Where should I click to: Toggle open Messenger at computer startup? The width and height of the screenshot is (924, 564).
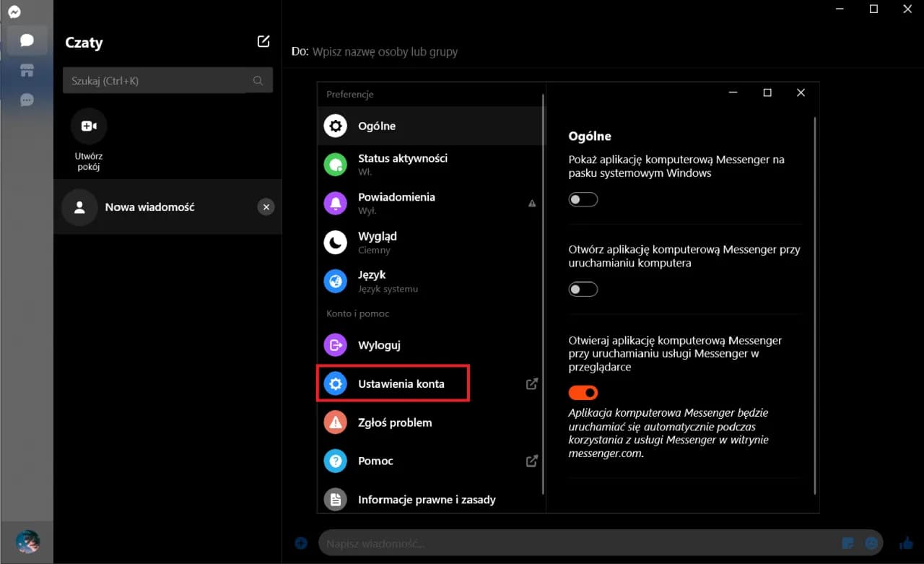click(583, 290)
